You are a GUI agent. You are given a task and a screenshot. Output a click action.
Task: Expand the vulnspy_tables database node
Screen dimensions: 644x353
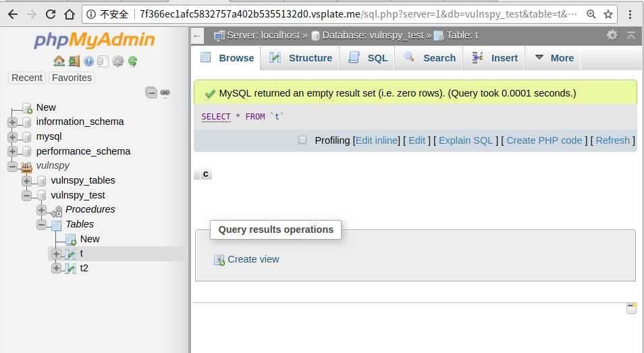(x=27, y=181)
